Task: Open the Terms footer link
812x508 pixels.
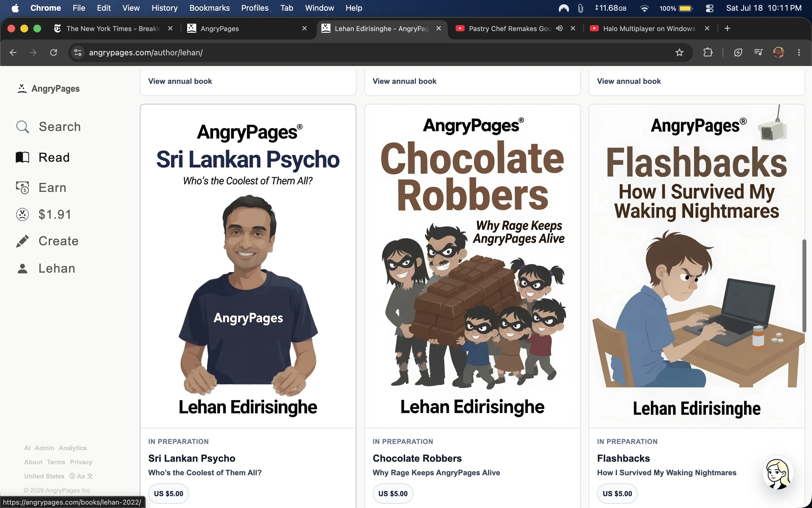Action: pos(56,462)
